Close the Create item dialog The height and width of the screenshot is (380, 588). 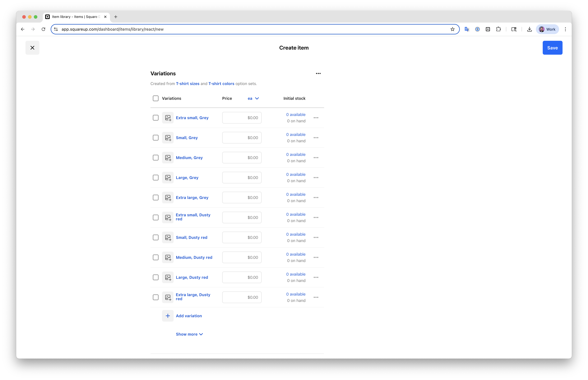32,48
